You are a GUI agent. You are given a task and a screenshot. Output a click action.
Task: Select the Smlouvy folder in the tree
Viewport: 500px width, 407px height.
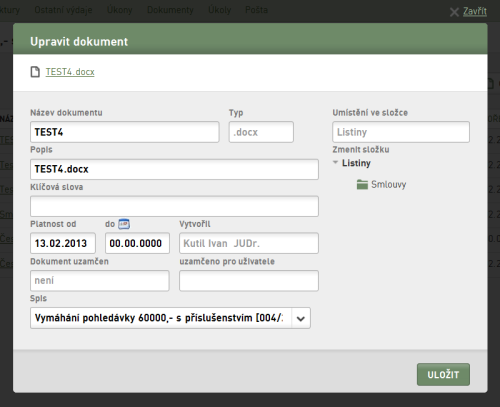(389, 184)
